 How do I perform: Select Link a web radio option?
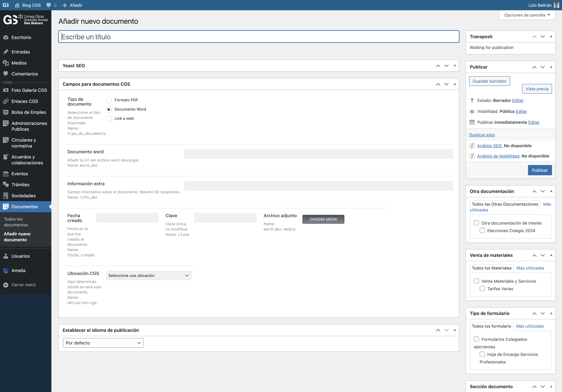click(109, 118)
